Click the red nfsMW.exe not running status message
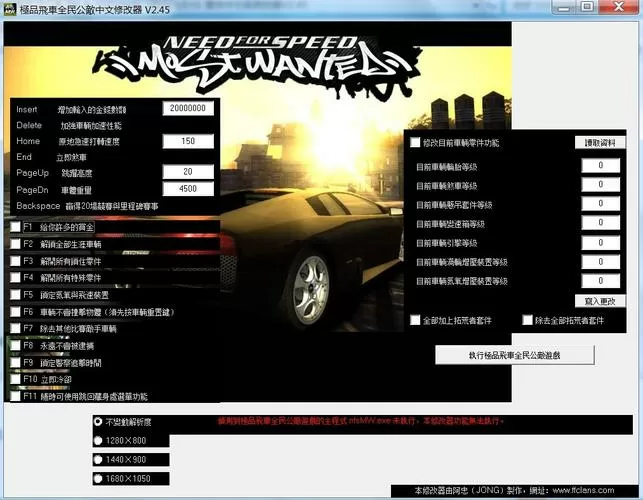This screenshot has height=500, width=643. click(361, 421)
